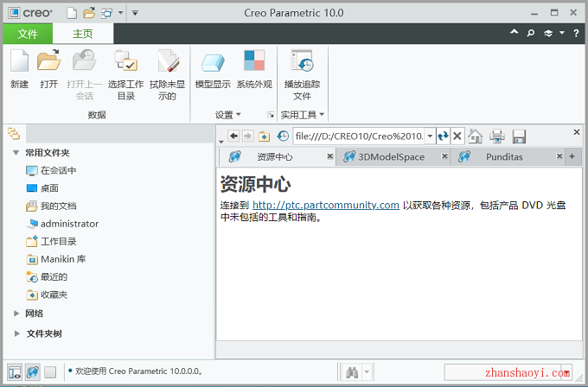Stop loading with the X icon
This screenshot has width=588, height=387.
coord(457,136)
